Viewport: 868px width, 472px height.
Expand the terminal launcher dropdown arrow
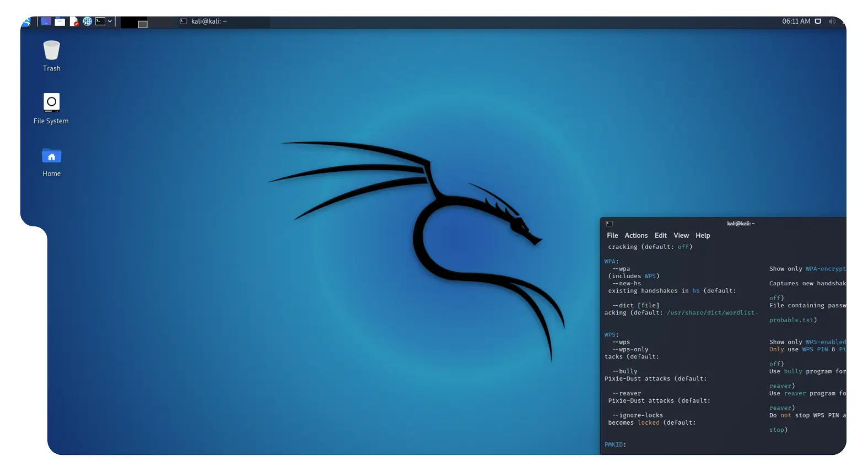110,21
